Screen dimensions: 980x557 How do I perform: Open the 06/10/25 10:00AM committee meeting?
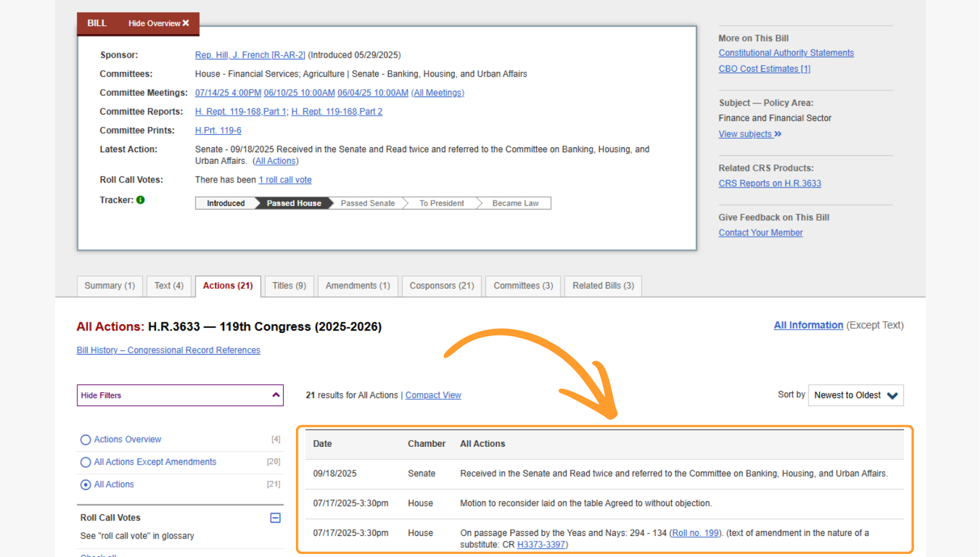click(x=299, y=93)
